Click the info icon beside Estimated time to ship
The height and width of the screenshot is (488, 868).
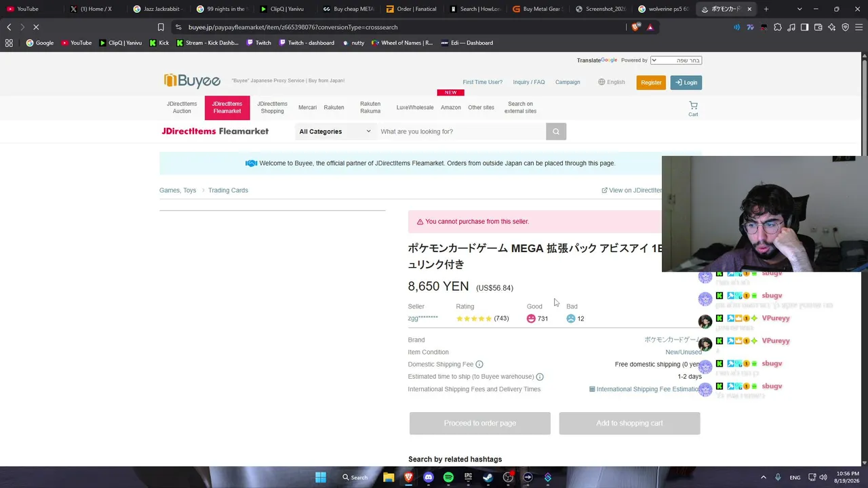(540, 377)
